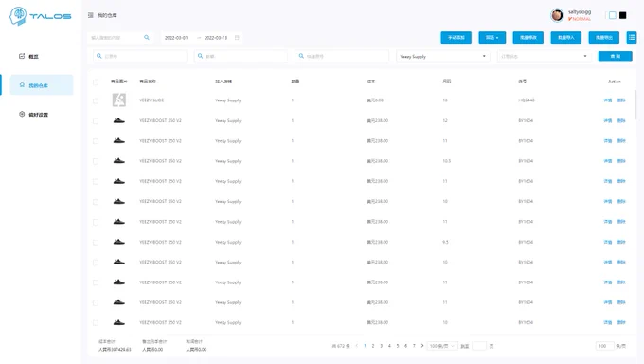
Task: Click the third blue batch button in toolbar
Action: tap(528, 37)
